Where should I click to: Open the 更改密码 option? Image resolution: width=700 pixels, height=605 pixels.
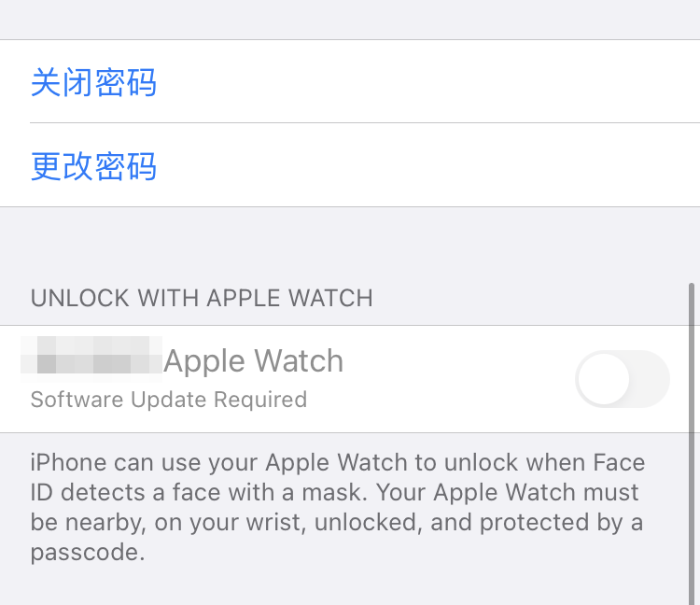click(93, 166)
